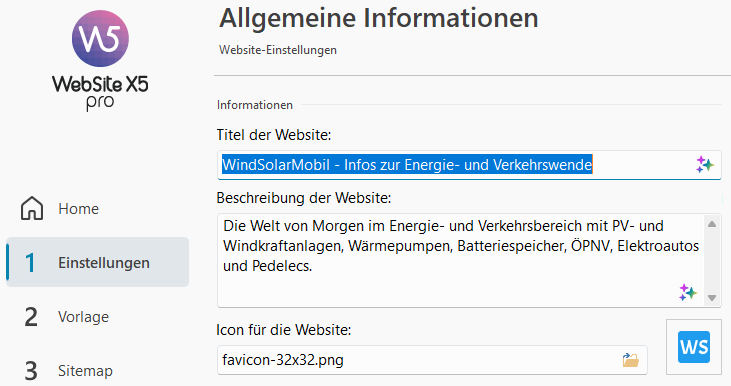Viewport: 731px width, 386px height.
Task: Click the WS favicon preview image
Action: coord(694,347)
